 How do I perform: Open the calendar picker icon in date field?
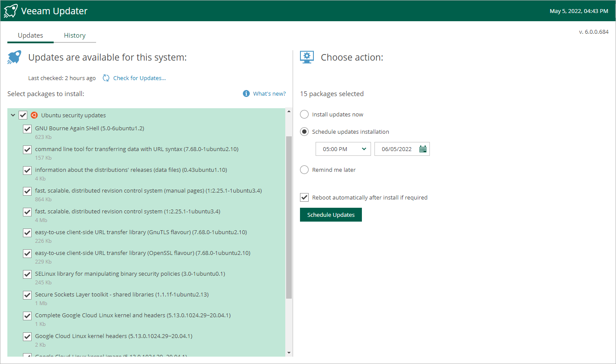(423, 149)
